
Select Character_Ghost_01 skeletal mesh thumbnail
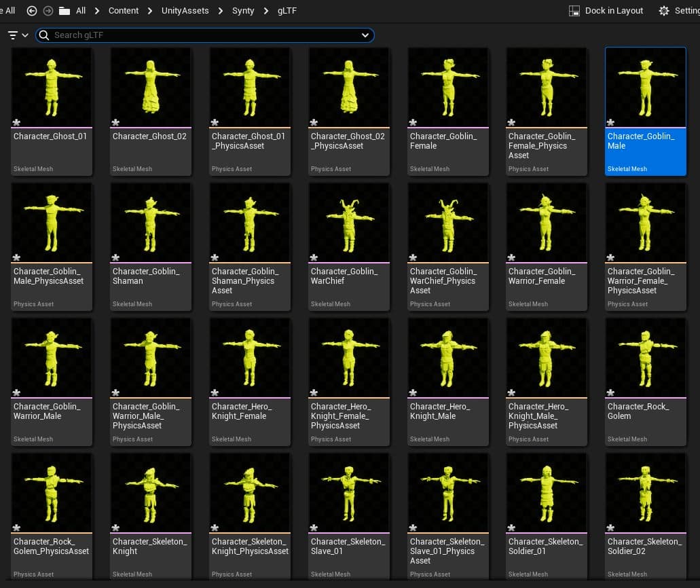(x=52, y=87)
